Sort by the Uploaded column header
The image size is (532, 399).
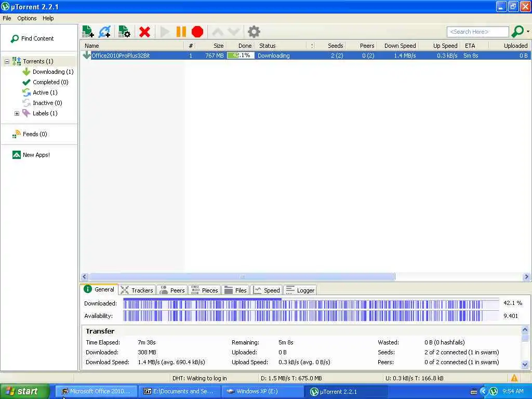[509, 46]
